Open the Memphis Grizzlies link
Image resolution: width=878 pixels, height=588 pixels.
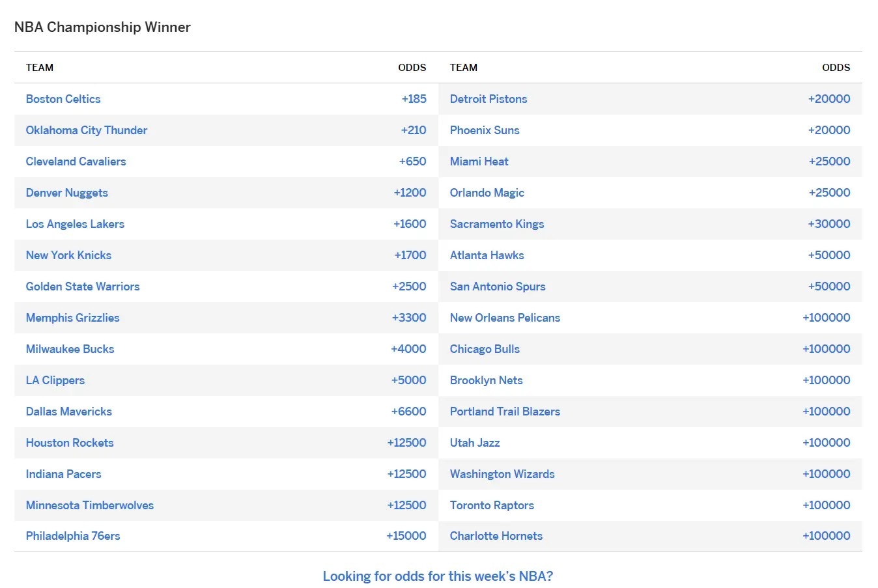(x=73, y=318)
